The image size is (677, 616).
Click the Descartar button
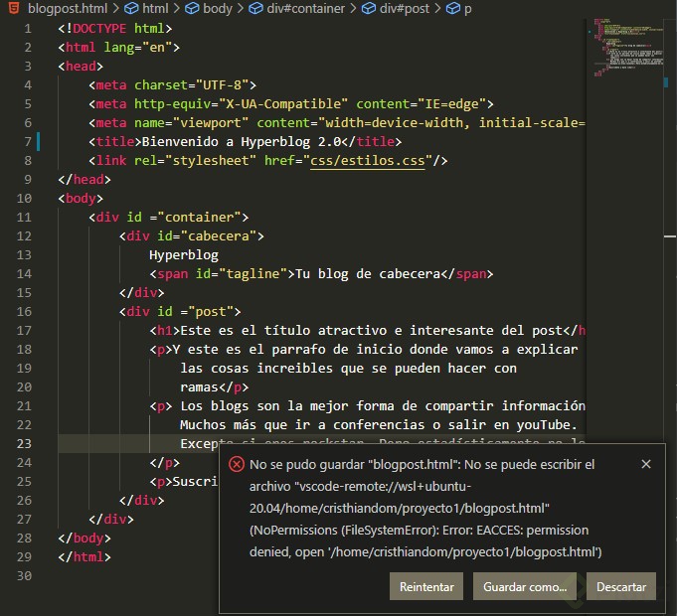(621, 586)
